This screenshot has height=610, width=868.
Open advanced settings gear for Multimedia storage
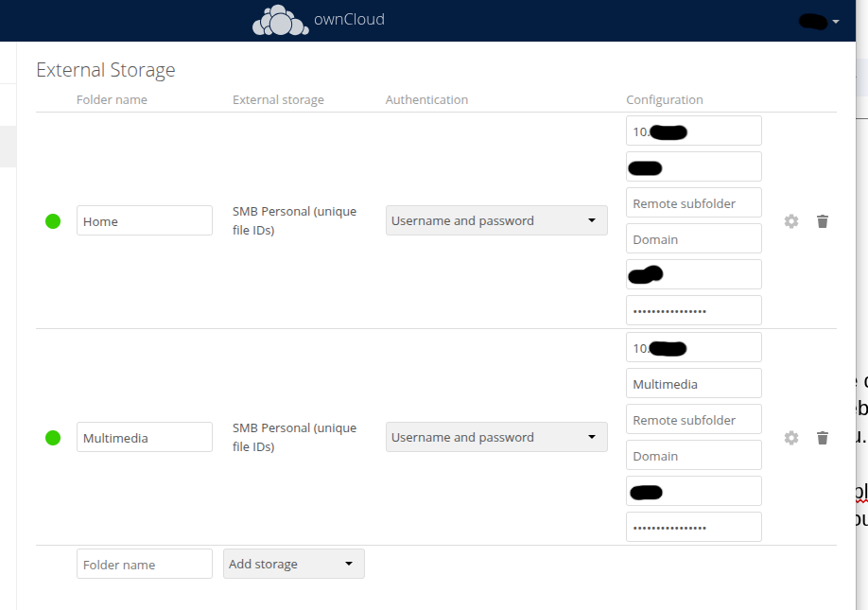(x=791, y=437)
